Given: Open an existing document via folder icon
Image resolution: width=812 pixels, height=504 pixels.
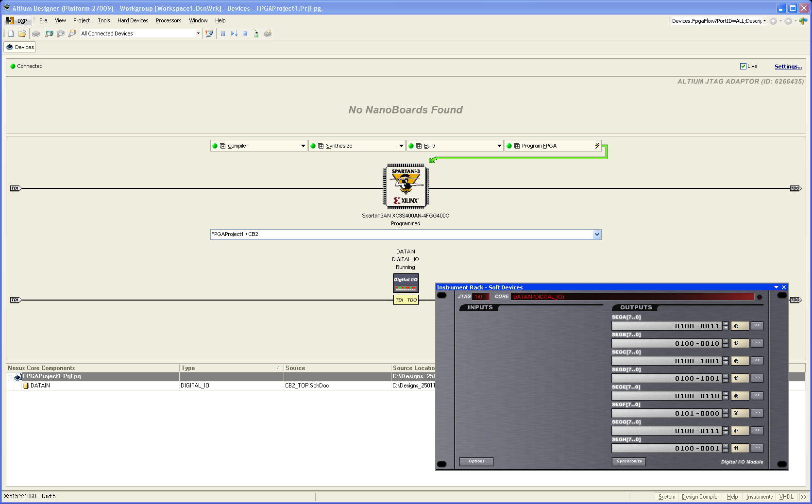Looking at the screenshot, I should (22, 34).
